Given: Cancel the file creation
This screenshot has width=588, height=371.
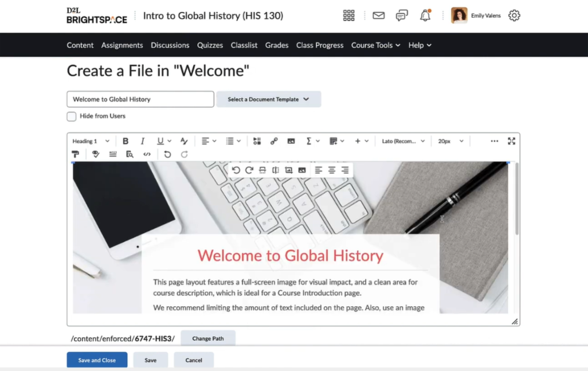Looking at the screenshot, I should click(194, 360).
